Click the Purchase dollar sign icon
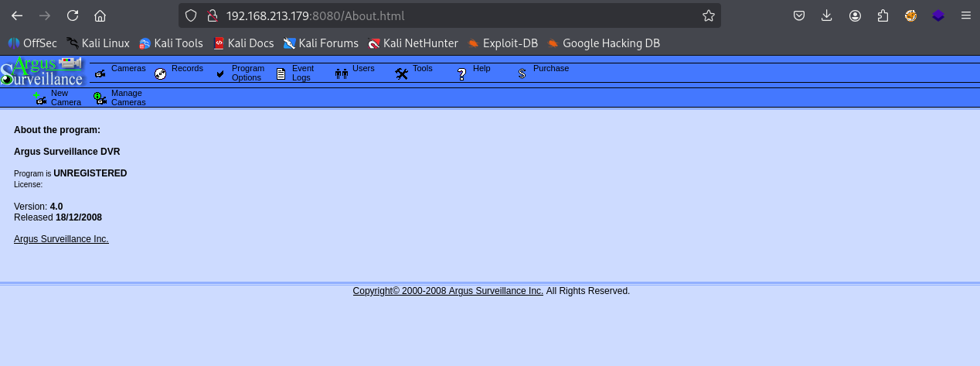The width and height of the screenshot is (980, 366). tap(522, 74)
